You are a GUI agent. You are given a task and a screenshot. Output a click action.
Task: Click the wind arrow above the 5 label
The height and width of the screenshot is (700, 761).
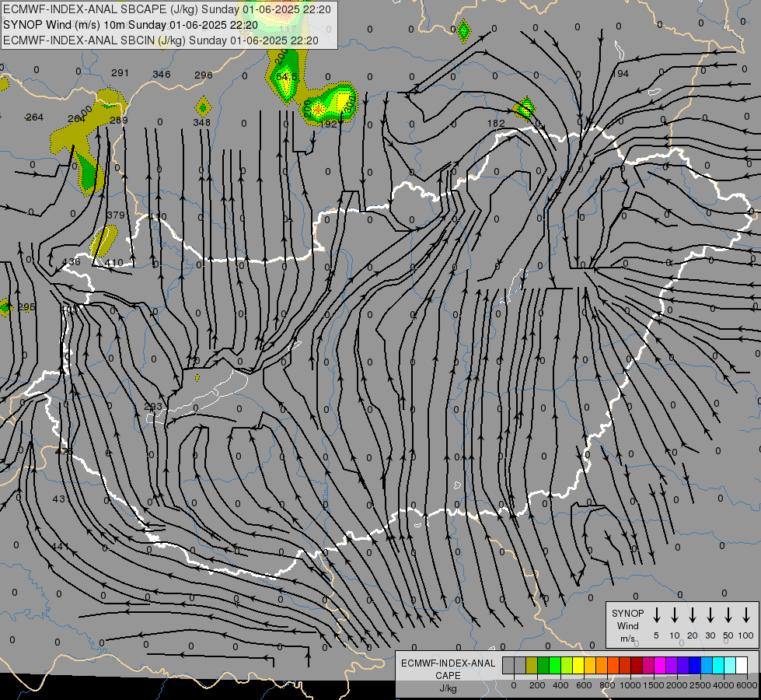click(656, 614)
